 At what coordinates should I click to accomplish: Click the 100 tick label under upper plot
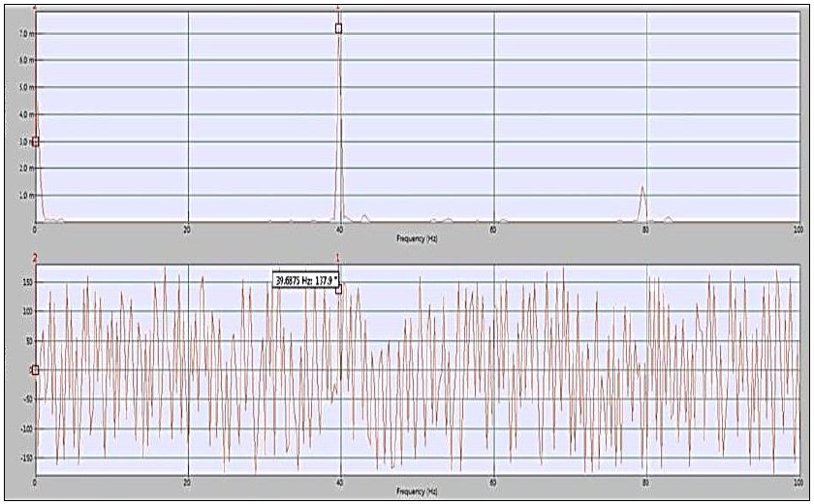797,230
